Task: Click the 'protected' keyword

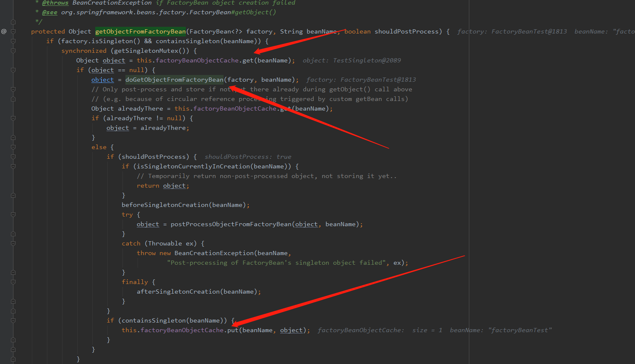Action: click(x=48, y=31)
